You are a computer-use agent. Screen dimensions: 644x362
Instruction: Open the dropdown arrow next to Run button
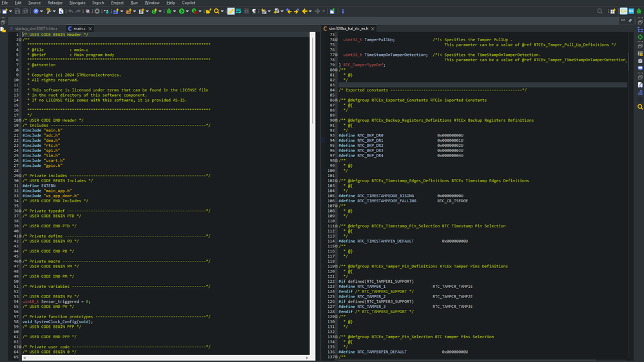188,11
